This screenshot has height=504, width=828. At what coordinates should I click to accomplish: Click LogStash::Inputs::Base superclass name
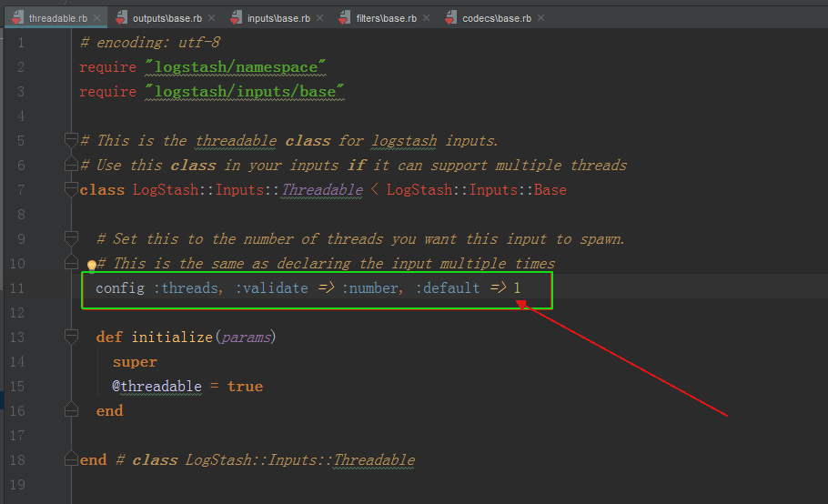point(476,190)
